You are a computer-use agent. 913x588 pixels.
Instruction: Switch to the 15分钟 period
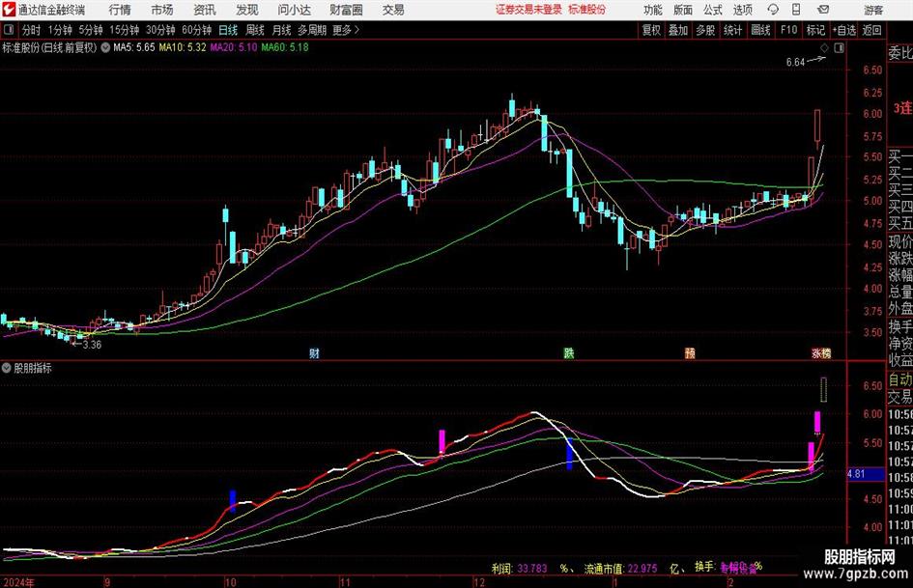pyautogui.click(x=125, y=30)
